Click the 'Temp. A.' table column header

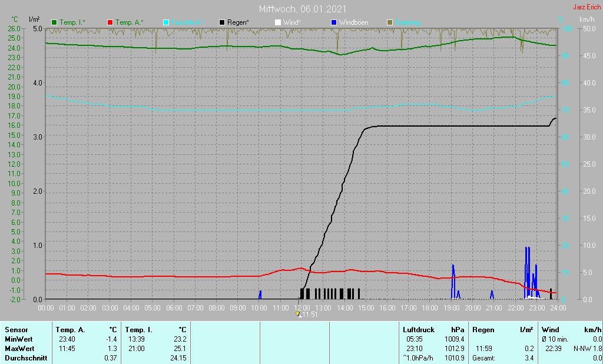(x=71, y=330)
